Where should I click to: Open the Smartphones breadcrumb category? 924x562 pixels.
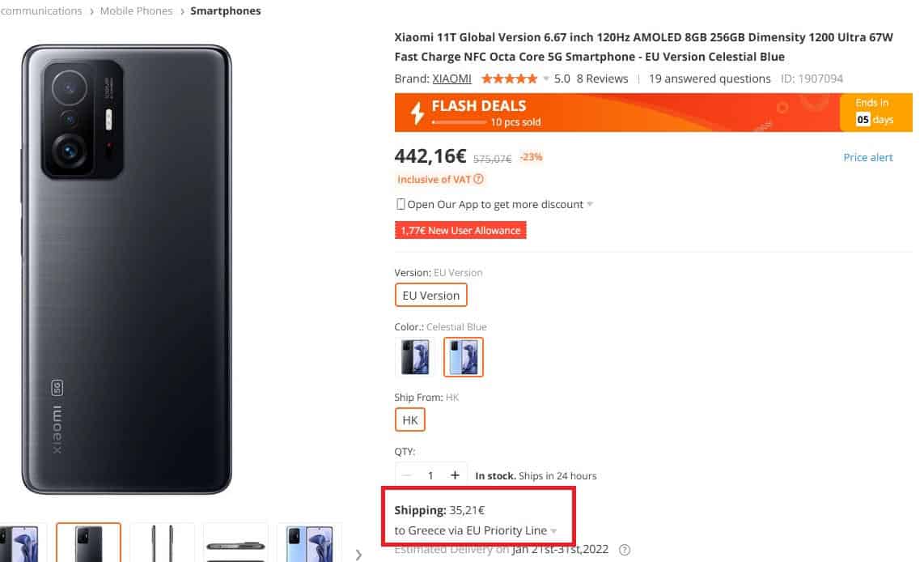pos(226,11)
